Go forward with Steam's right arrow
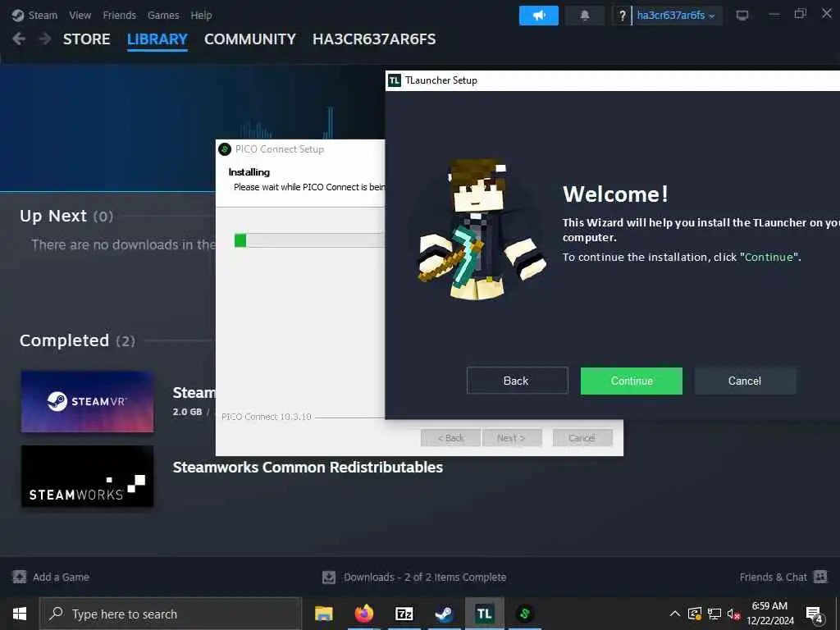Screen dimensions: 840x630 coord(45,39)
